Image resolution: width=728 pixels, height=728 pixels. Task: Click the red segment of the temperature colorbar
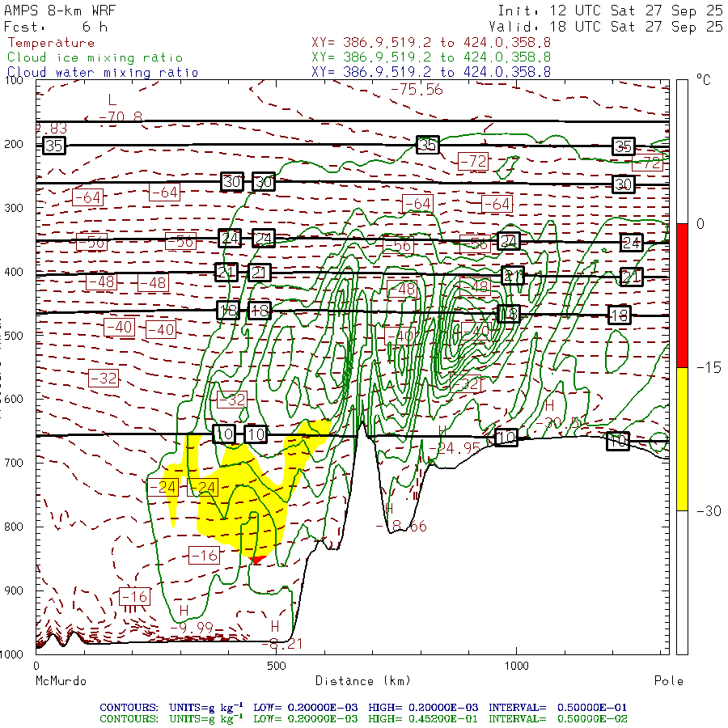tap(682, 295)
